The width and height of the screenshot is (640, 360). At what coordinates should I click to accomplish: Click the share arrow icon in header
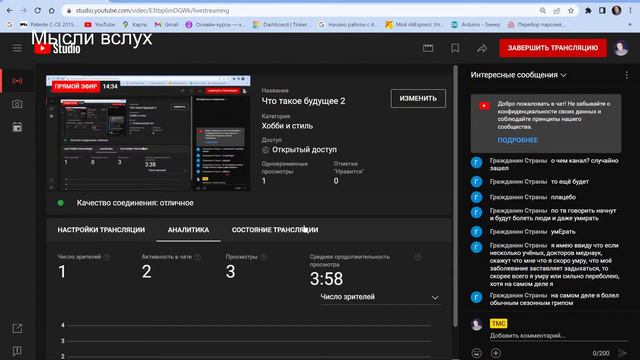[x=482, y=49]
